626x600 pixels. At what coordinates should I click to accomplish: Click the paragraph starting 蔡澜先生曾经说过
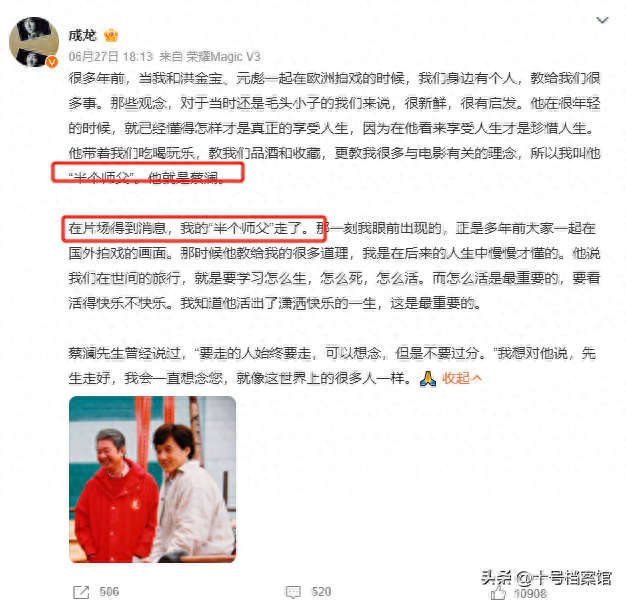coord(332,365)
